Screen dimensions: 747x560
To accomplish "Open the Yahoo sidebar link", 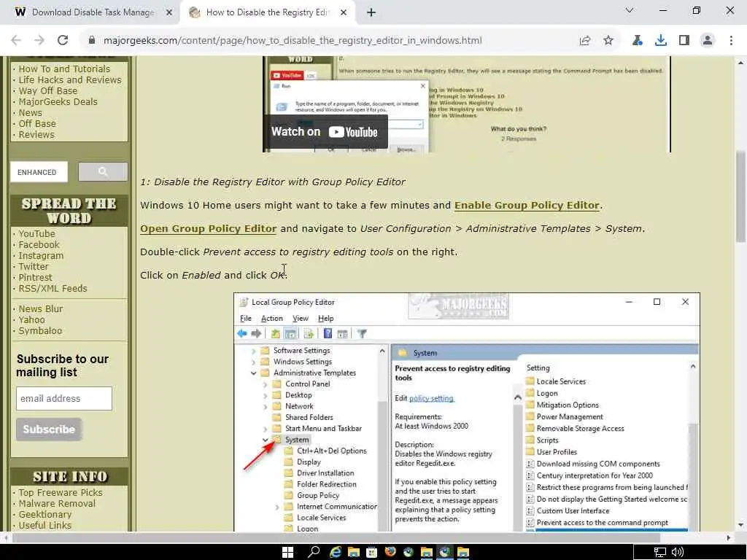I will 31,320.
